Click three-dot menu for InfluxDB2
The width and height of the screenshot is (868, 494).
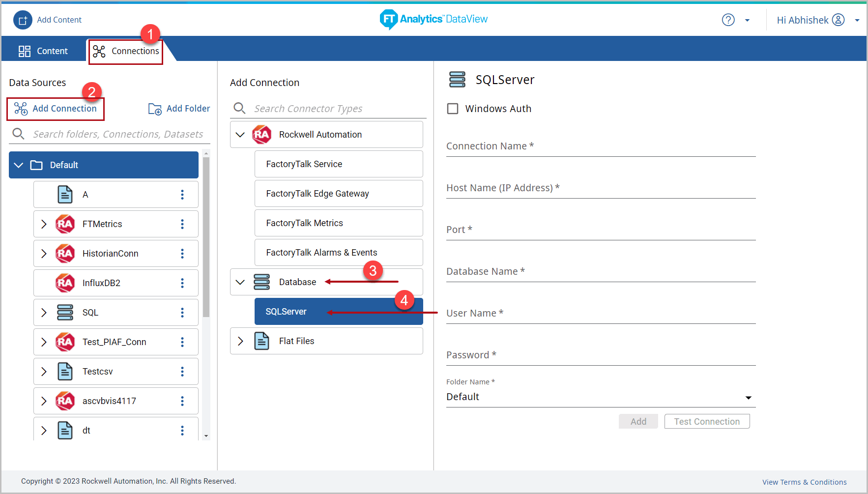click(182, 283)
